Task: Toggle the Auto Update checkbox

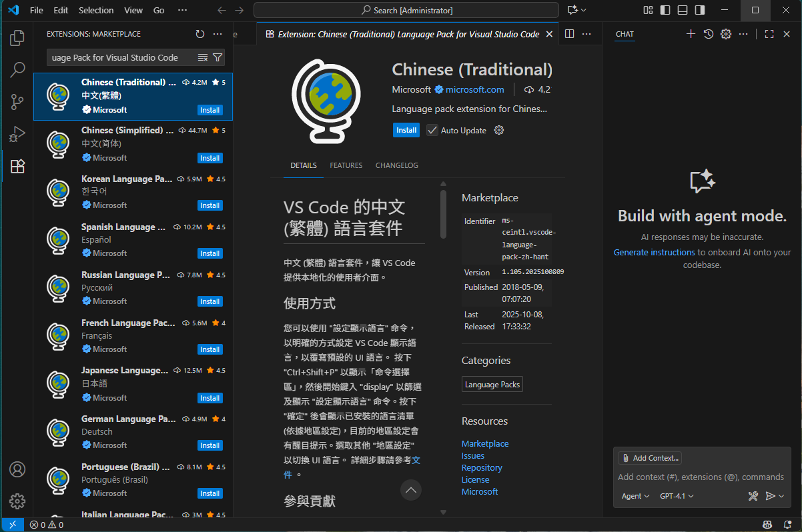Action: (x=432, y=130)
